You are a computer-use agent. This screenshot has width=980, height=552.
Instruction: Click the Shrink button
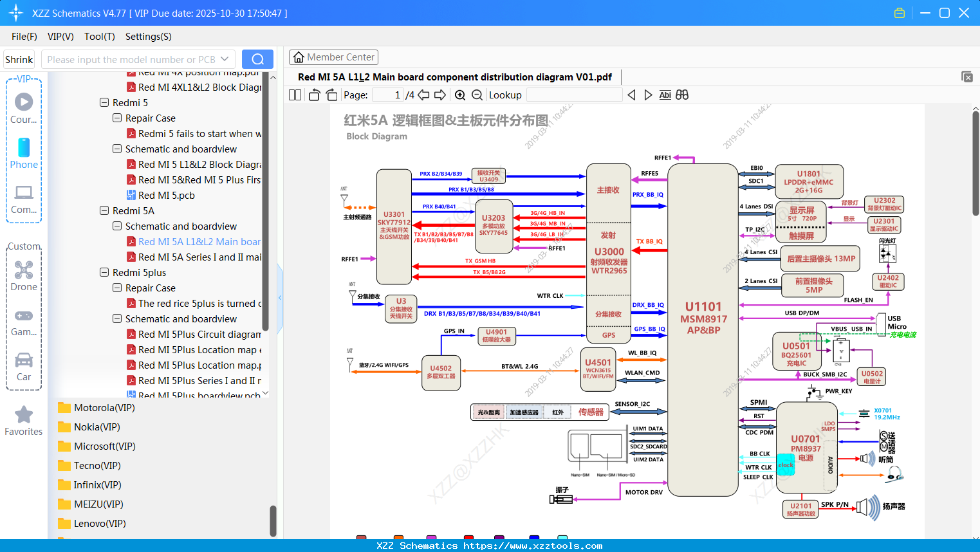[x=19, y=59]
